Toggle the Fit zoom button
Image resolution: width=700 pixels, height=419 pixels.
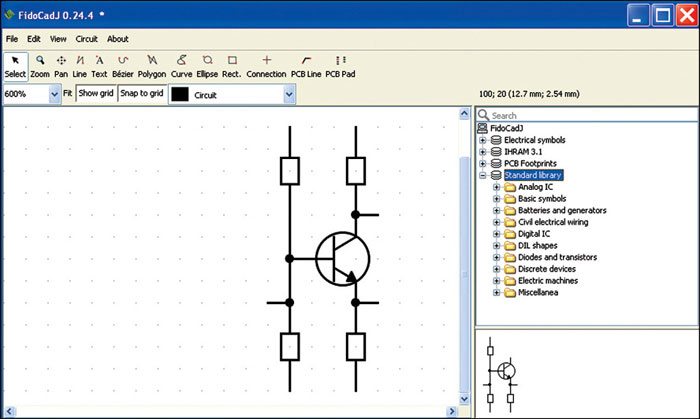point(68,94)
